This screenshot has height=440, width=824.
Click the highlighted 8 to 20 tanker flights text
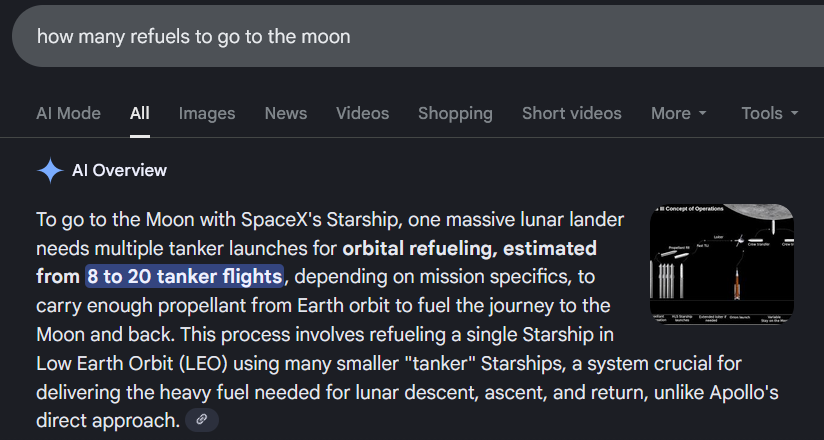point(184,276)
